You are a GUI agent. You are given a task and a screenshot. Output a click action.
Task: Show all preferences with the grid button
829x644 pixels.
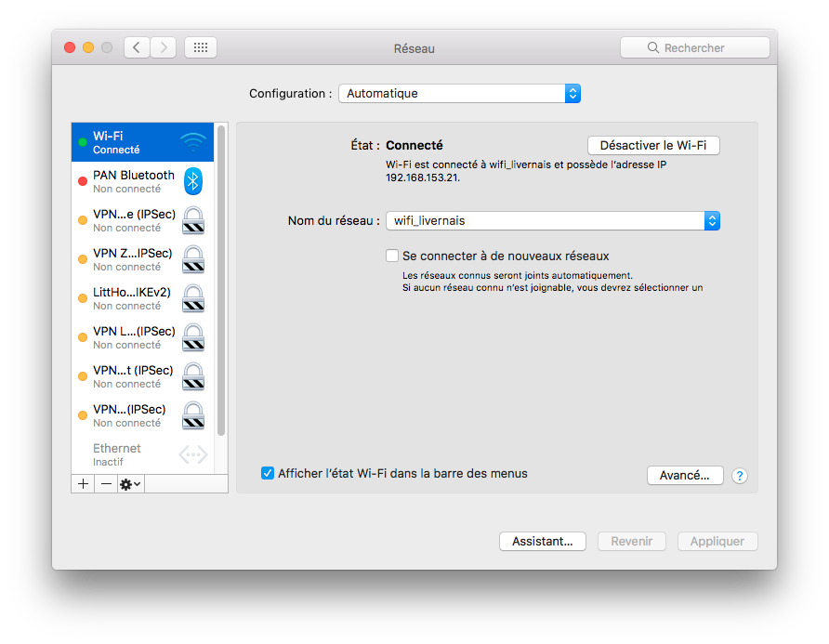(x=201, y=47)
